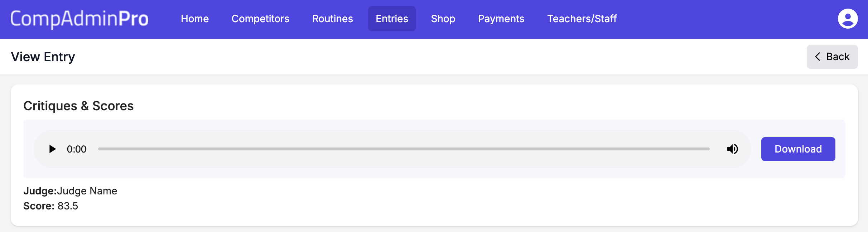The width and height of the screenshot is (868, 232).
Task: Open the user profile avatar menu
Action: (848, 19)
